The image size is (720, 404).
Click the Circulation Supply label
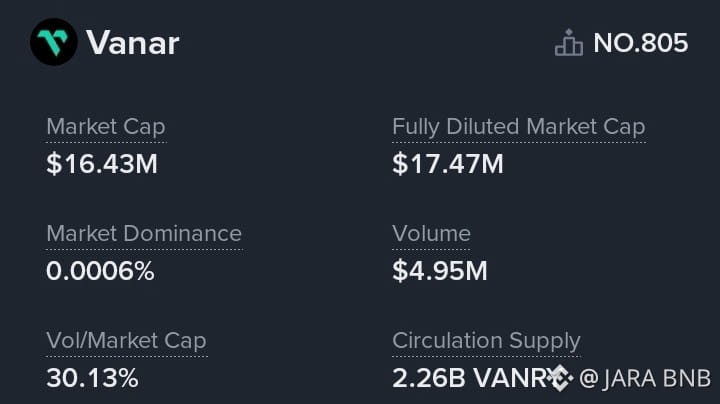(486, 341)
